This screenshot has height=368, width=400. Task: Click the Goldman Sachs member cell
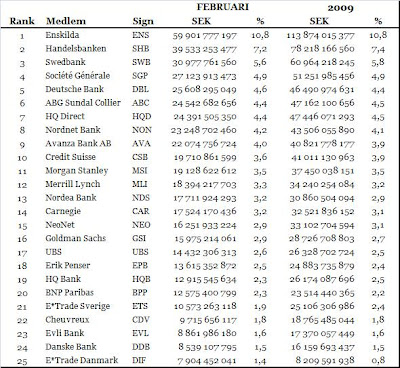click(x=76, y=238)
